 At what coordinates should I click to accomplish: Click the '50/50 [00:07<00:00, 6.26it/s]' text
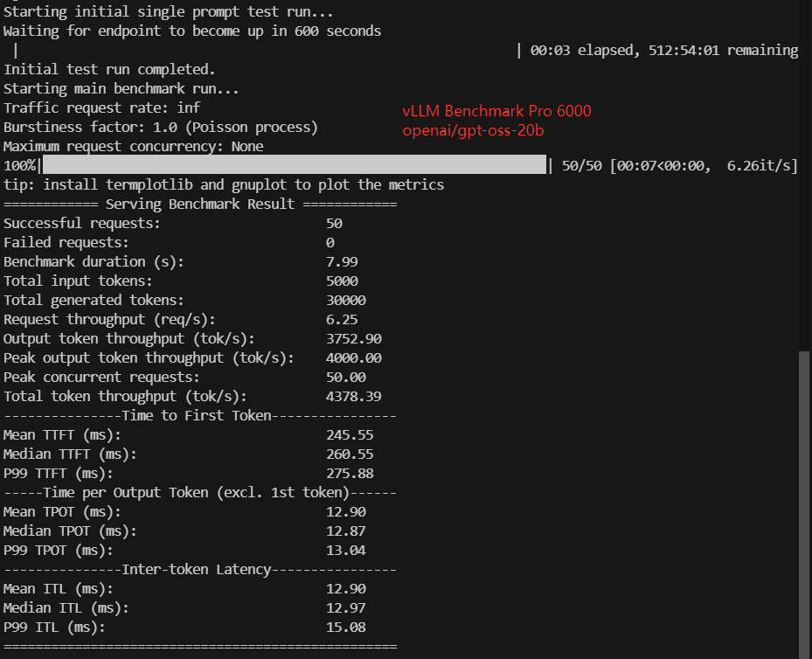pos(680,166)
